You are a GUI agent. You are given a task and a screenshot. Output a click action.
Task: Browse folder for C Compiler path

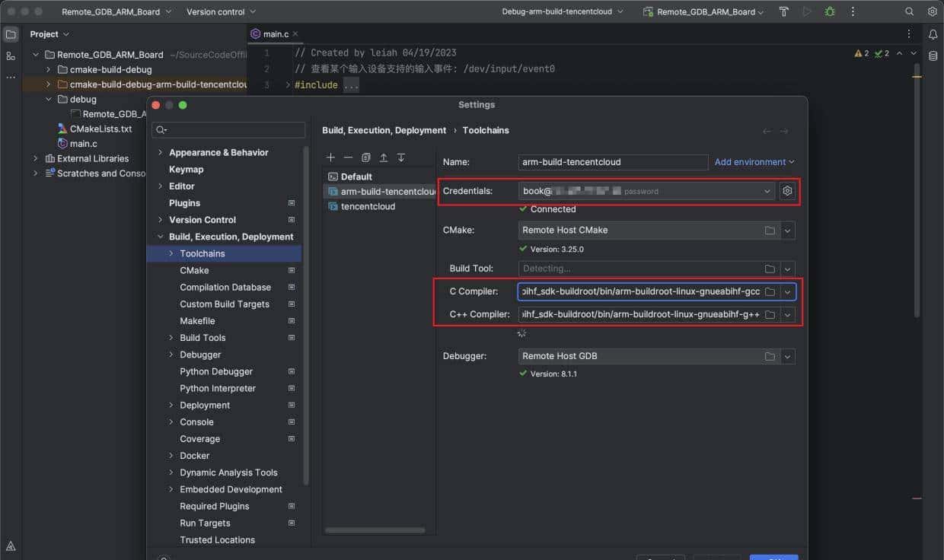(770, 291)
